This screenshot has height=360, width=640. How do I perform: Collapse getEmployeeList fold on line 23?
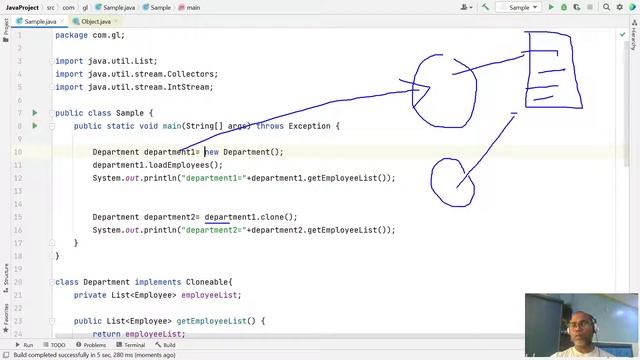[x=52, y=321]
